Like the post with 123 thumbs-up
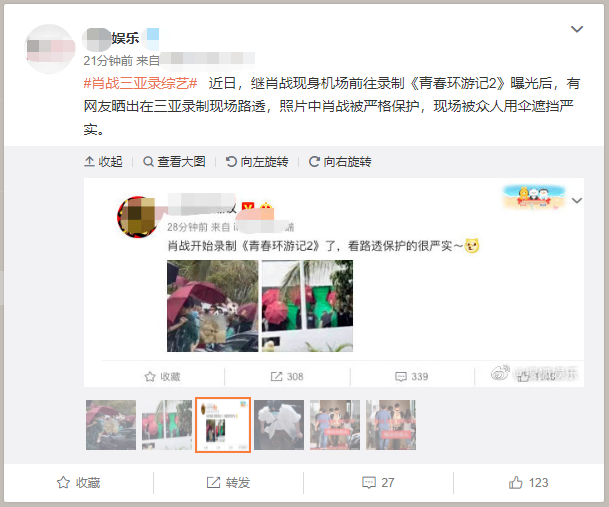The width and height of the screenshot is (609, 507). click(x=528, y=483)
